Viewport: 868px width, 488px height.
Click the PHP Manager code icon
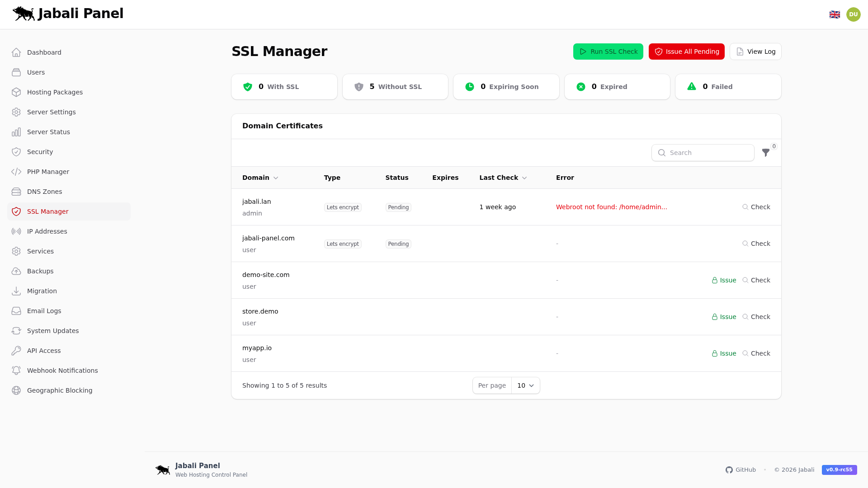click(x=16, y=172)
